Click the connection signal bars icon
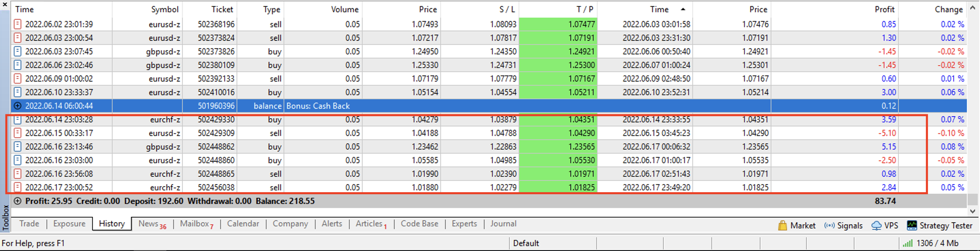 pyautogui.click(x=908, y=244)
